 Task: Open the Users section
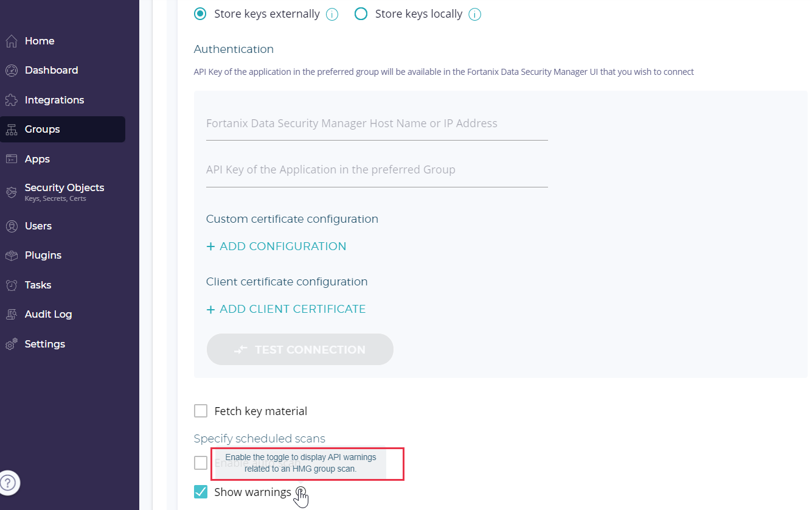click(x=38, y=226)
